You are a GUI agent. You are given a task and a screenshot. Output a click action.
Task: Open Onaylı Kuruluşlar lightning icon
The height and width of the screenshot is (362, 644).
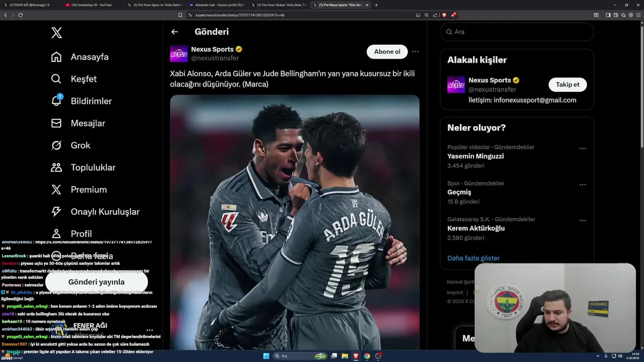tap(56, 212)
